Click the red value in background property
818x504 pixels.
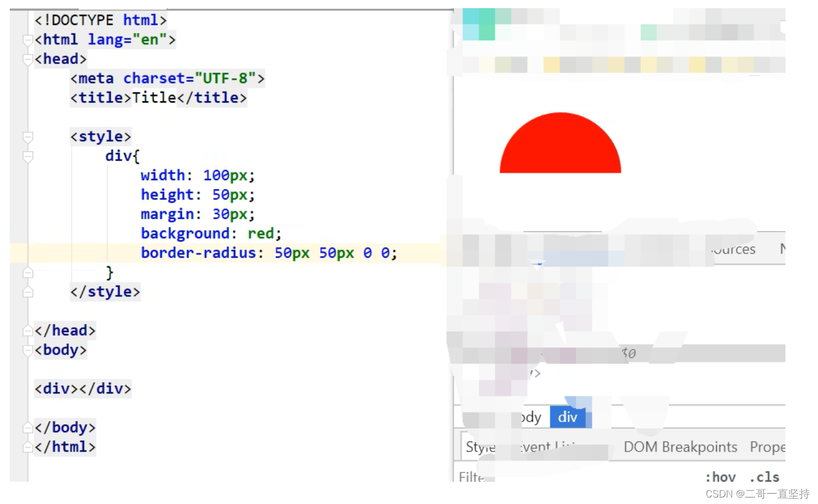(x=261, y=233)
